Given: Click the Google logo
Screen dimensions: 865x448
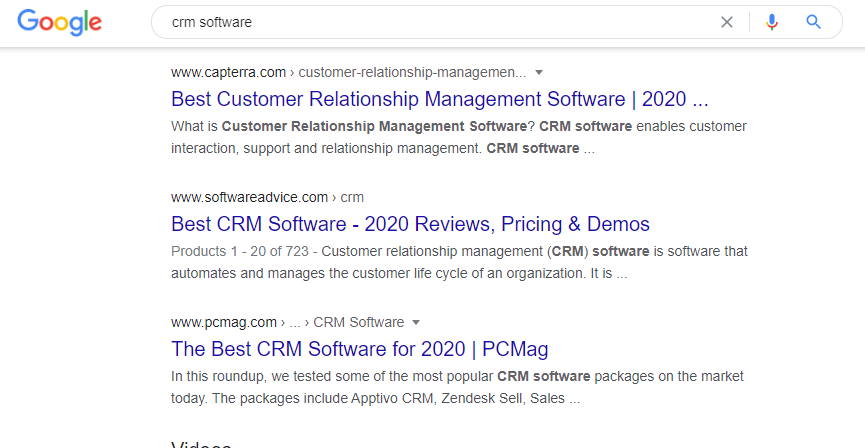Looking at the screenshot, I should click(60, 23).
